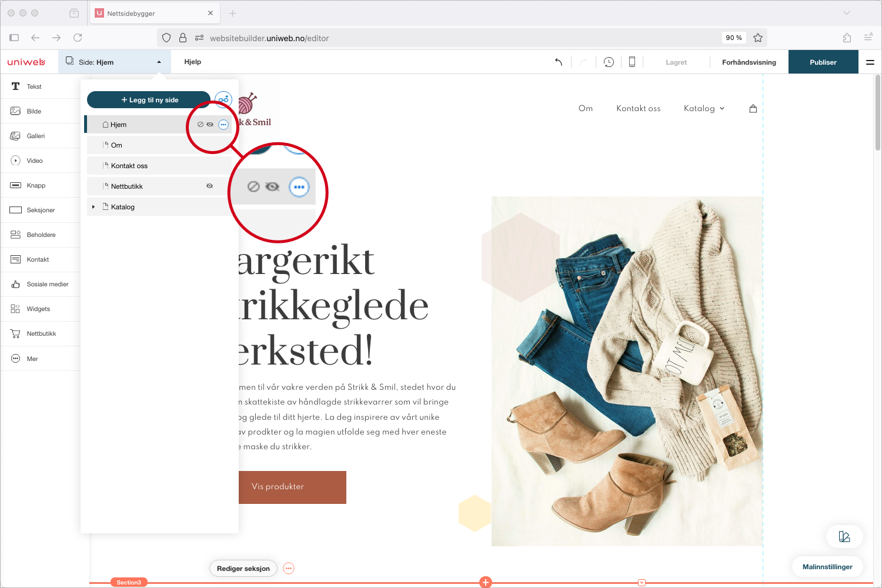Screen dimensions: 882x588
Task: Click the Lagret saved status
Action: (676, 62)
